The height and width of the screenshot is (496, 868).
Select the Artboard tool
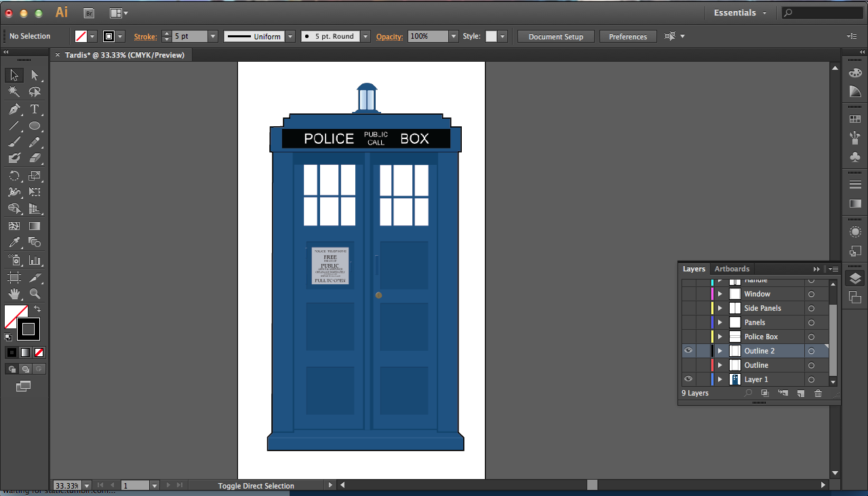click(14, 277)
